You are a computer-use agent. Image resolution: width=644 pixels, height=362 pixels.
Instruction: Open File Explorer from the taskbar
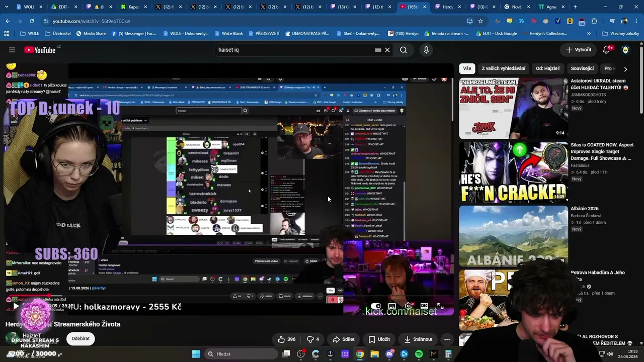(374, 354)
